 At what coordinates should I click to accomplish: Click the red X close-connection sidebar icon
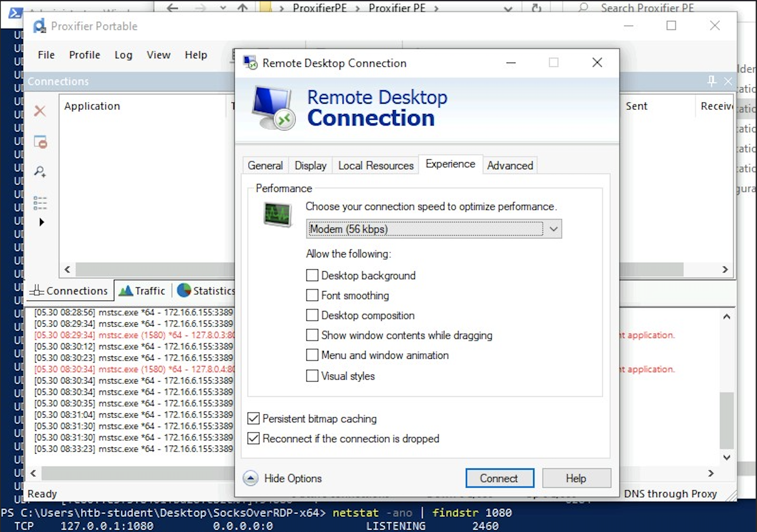pos(40,111)
